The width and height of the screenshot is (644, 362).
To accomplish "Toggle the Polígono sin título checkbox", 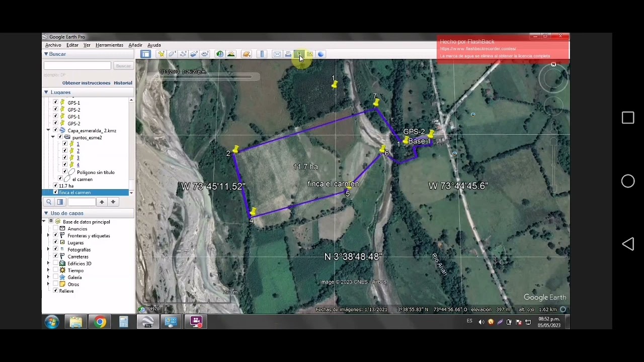I will tap(65, 172).
